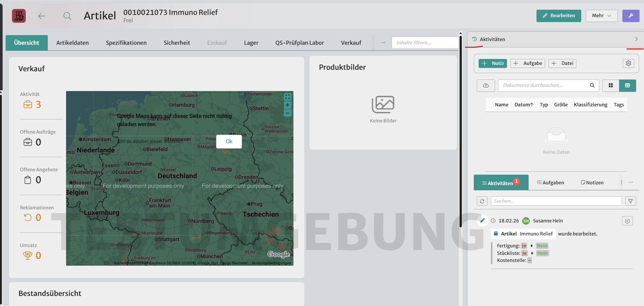The width and height of the screenshot is (644, 306).
Task: Click the Bearbeiten button
Action: pyautogui.click(x=559, y=16)
